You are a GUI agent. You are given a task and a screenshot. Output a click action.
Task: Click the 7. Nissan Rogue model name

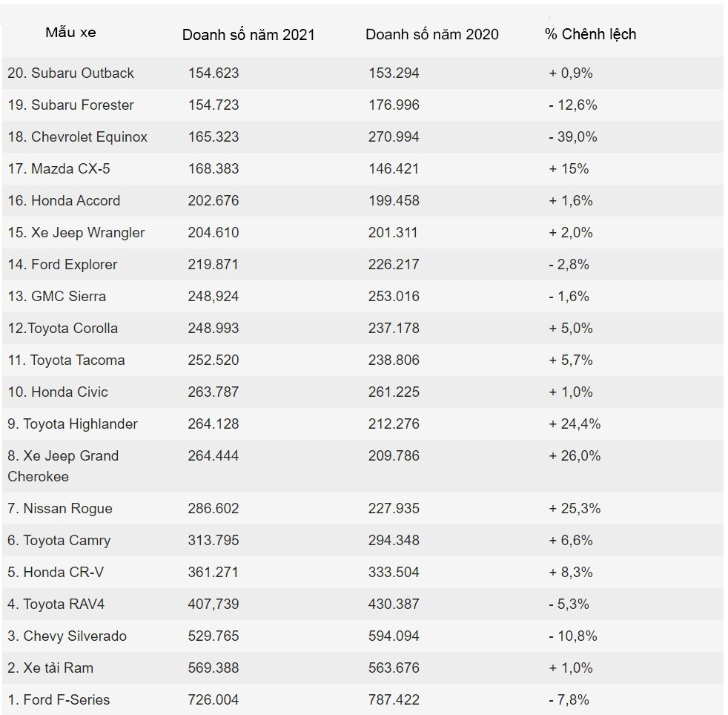coord(60,509)
